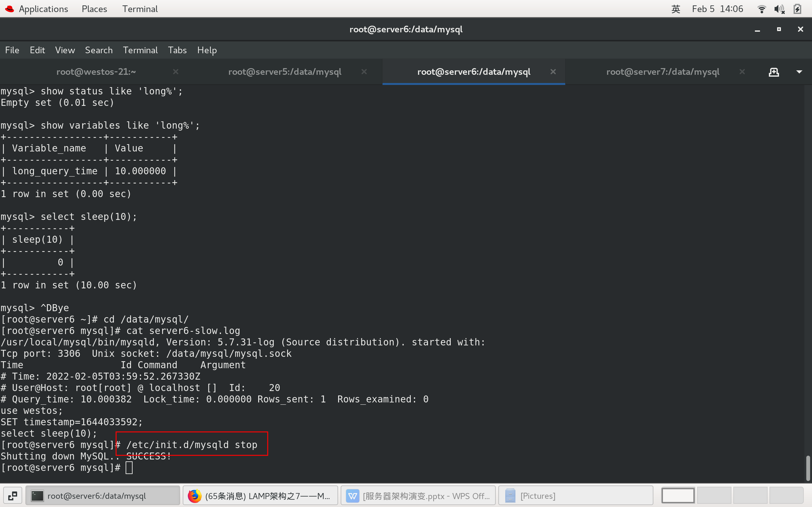The width and height of the screenshot is (812, 507).
Task: Open the Places menu
Action: [94, 9]
